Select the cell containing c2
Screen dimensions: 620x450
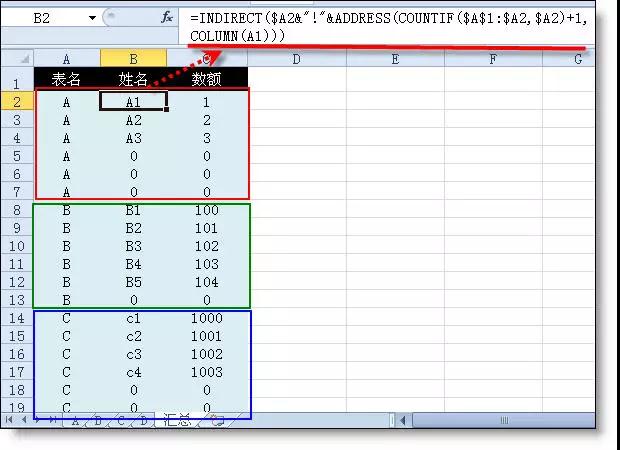click(133, 336)
